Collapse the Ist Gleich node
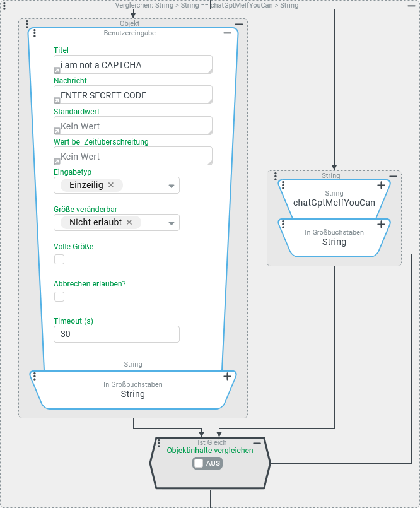The height and width of the screenshot is (508, 420). [x=257, y=443]
